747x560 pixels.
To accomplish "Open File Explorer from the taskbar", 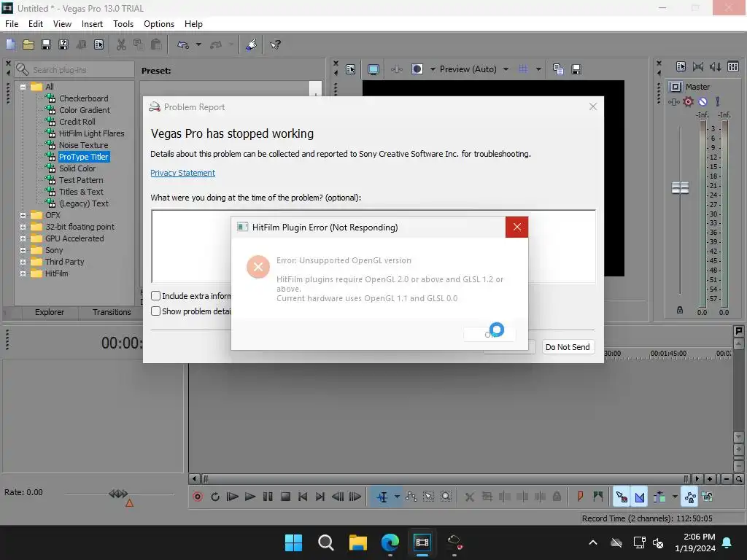I will click(357, 542).
